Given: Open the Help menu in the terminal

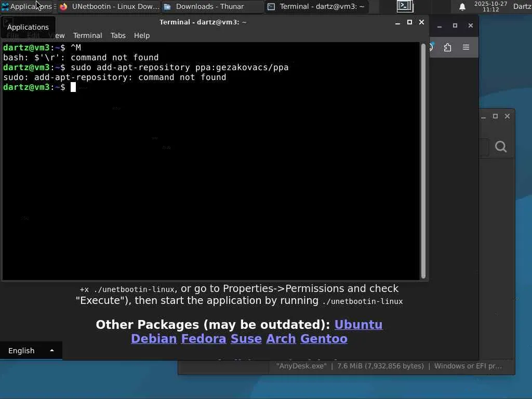Looking at the screenshot, I should (x=142, y=35).
